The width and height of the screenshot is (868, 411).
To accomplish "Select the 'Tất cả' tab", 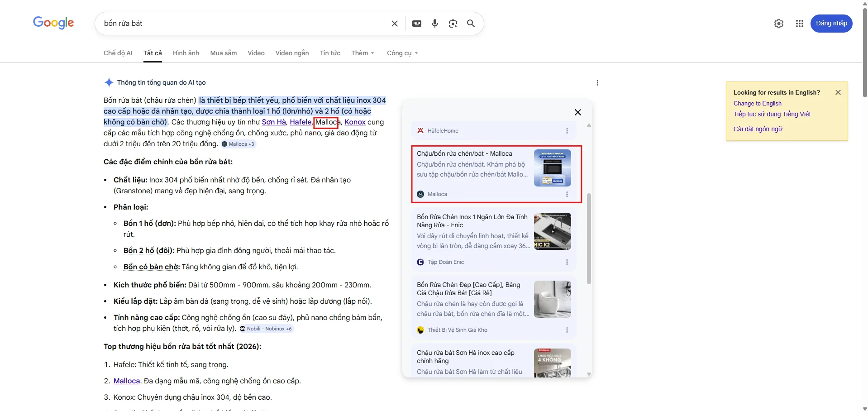I will pos(153,53).
